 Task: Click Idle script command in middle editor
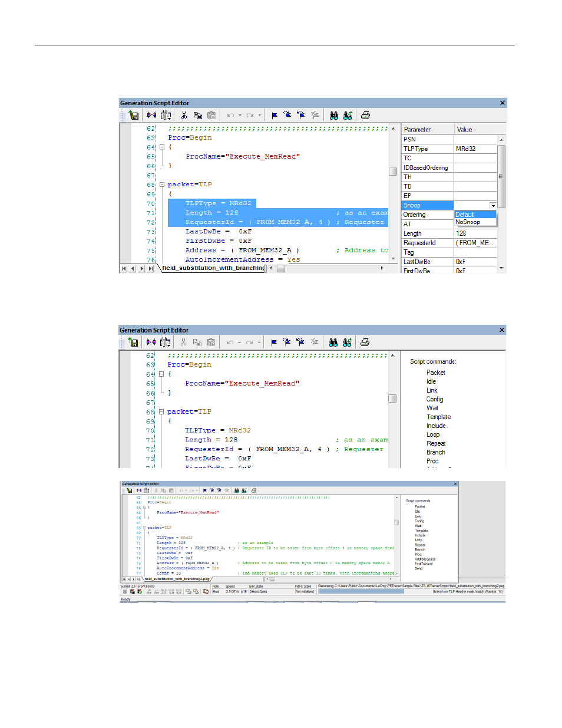(x=431, y=381)
